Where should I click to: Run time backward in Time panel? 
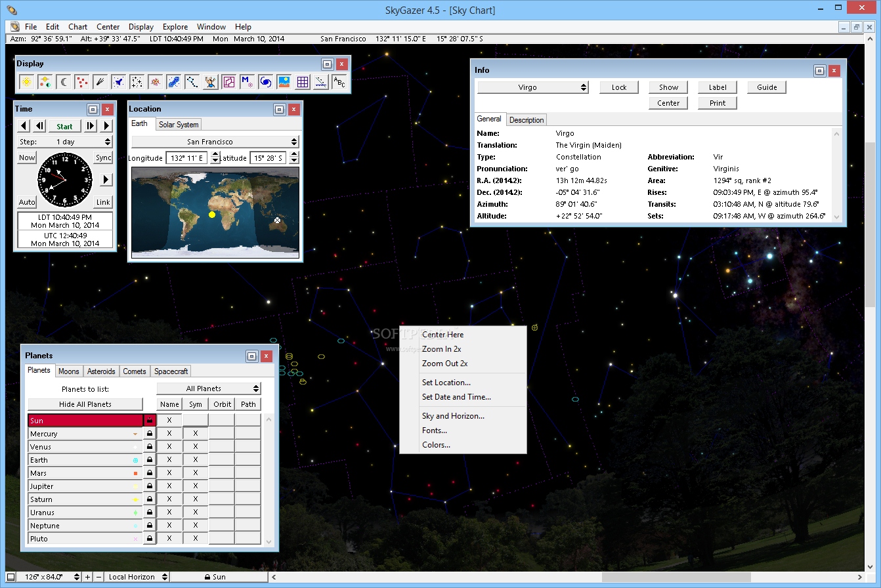24,126
